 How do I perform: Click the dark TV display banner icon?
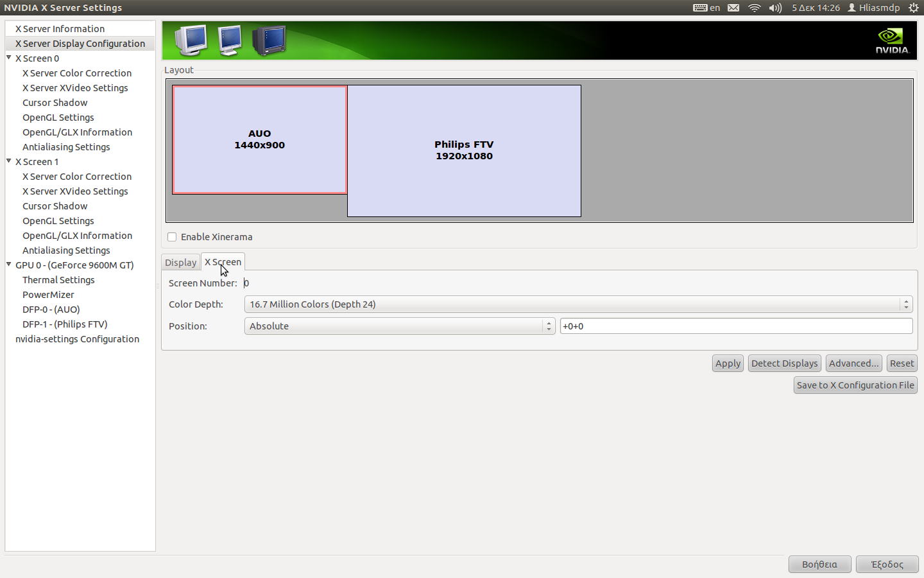[269, 40]
